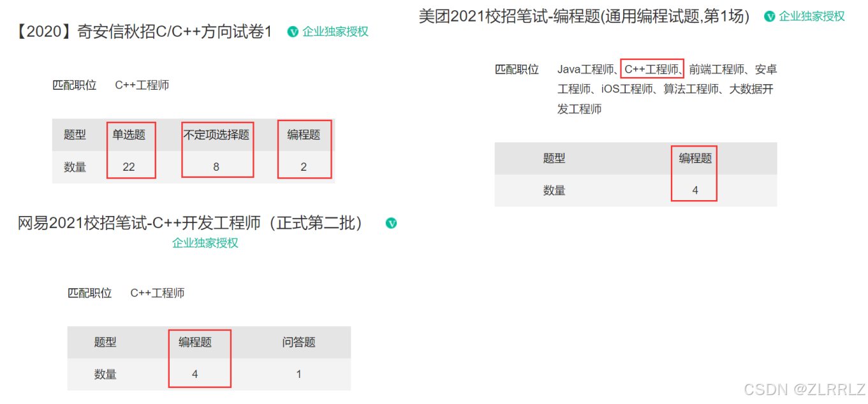
Task: Click the 数量 cell in 美团 table
Action: pyautogui.click(x=554, y=190)
